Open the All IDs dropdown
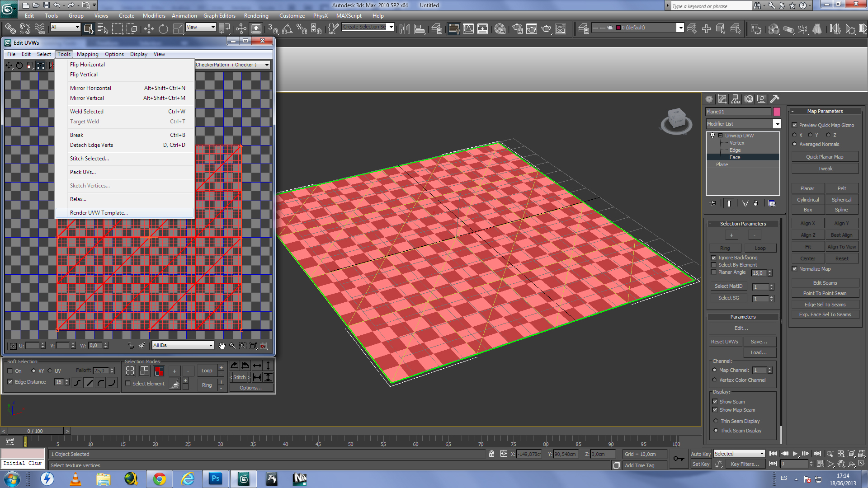Image resolution: width=868 pixels, height=488 pixels. pos(183,346)
